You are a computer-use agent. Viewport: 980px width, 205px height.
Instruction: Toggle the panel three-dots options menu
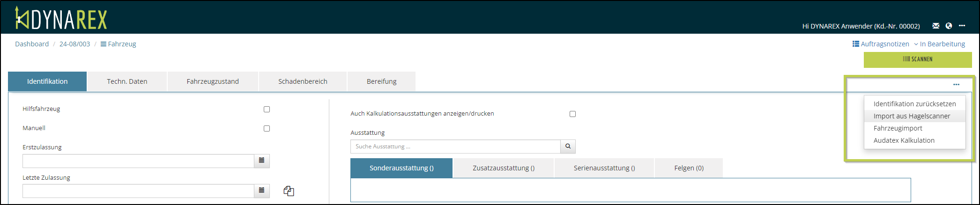(956, 85)
